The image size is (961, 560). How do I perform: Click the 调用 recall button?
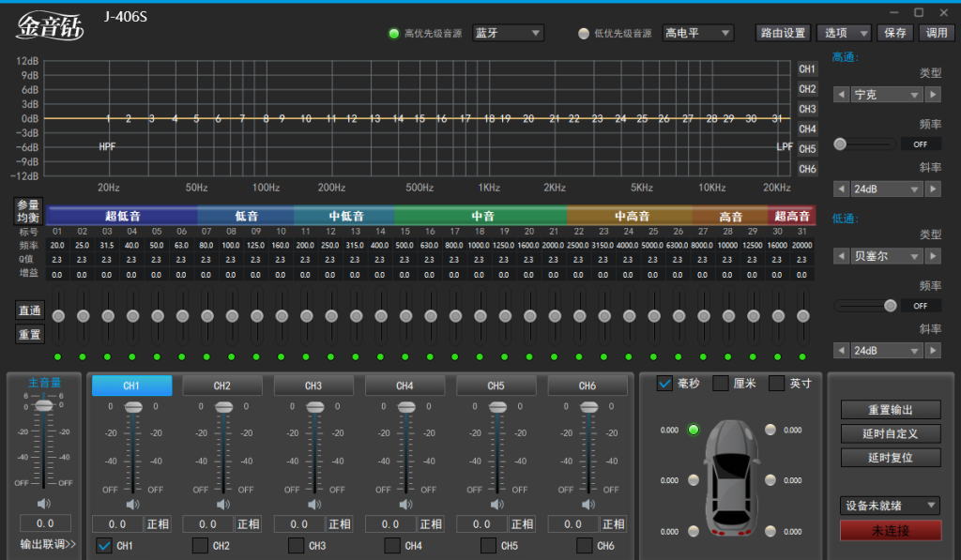click(x=937, y=33)
